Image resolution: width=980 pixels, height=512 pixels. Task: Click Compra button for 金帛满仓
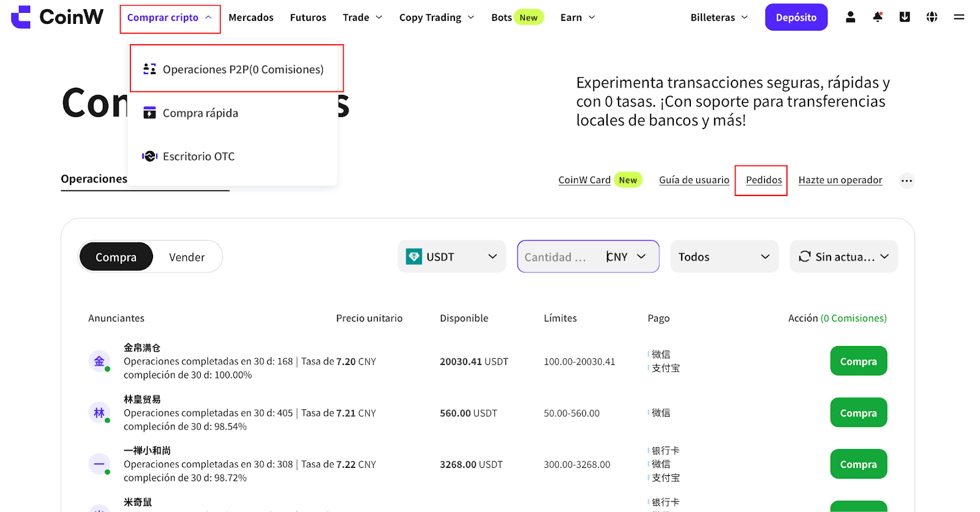(858, 361)
